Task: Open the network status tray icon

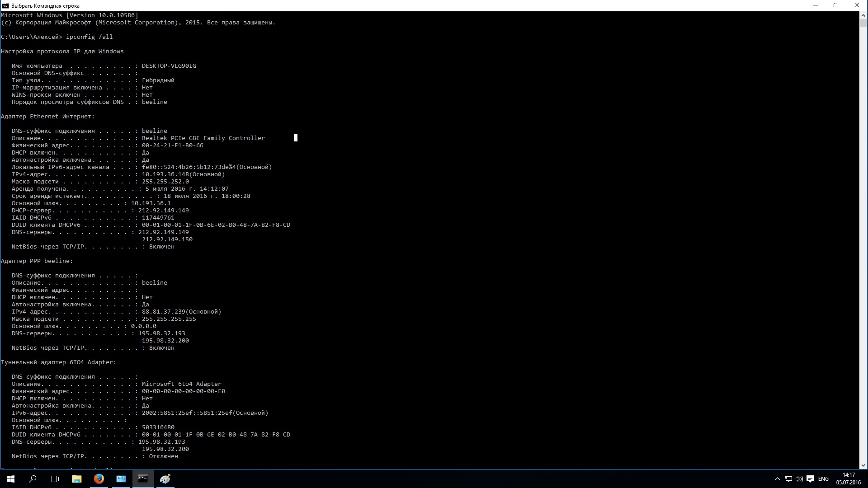Action: click(788, 479)
